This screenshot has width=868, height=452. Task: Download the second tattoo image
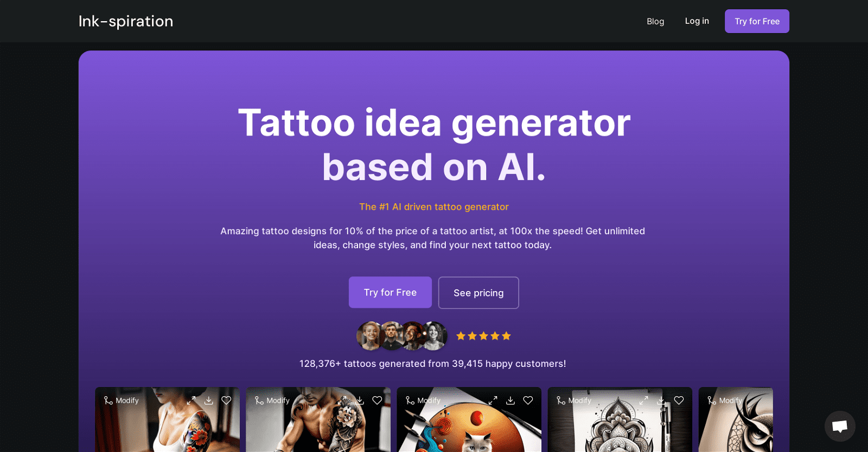tap(360, 401)
